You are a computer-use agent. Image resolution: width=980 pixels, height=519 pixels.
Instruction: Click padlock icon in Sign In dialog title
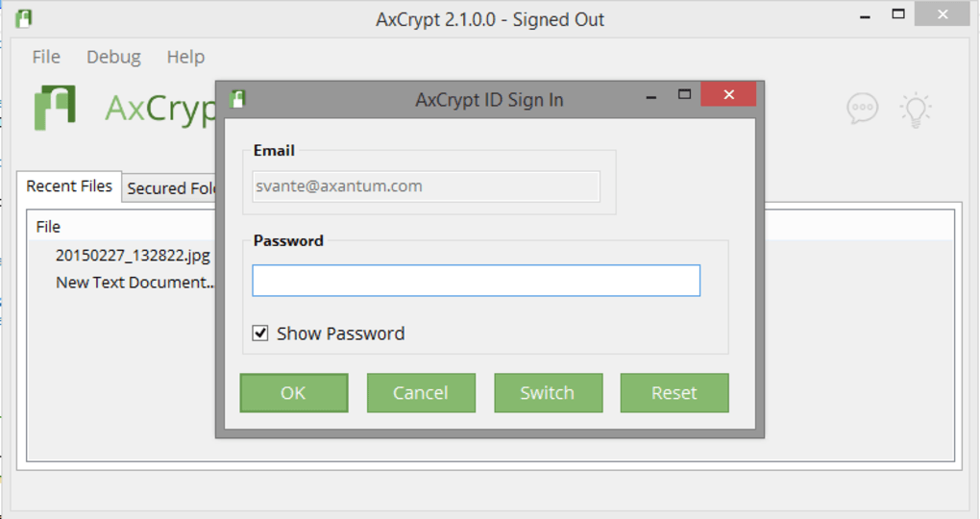coord(237,99)
